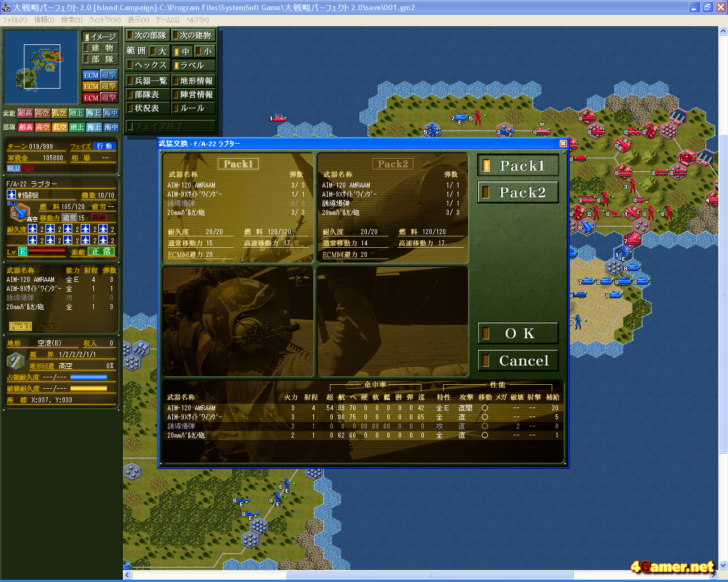This screenshot has width=728, height=582.
Task: Select 海上 in the 索敵 row
Action: (94, 113)
